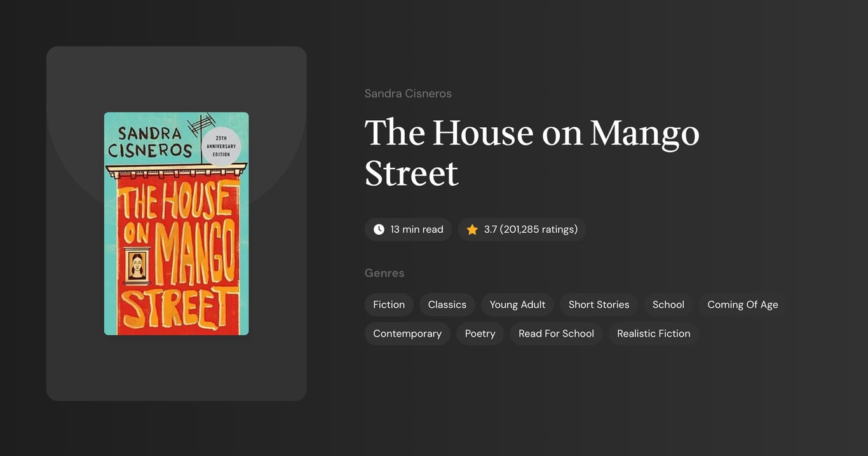The width and height of the screenshot is (868, 456).
Task: Choose the Young Adult genre
Action: 517,305
